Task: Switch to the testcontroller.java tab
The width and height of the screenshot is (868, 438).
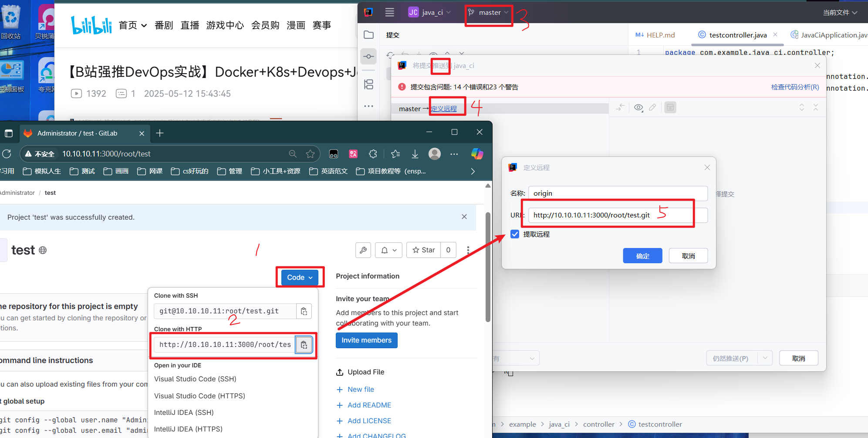Action: [737, 35]
